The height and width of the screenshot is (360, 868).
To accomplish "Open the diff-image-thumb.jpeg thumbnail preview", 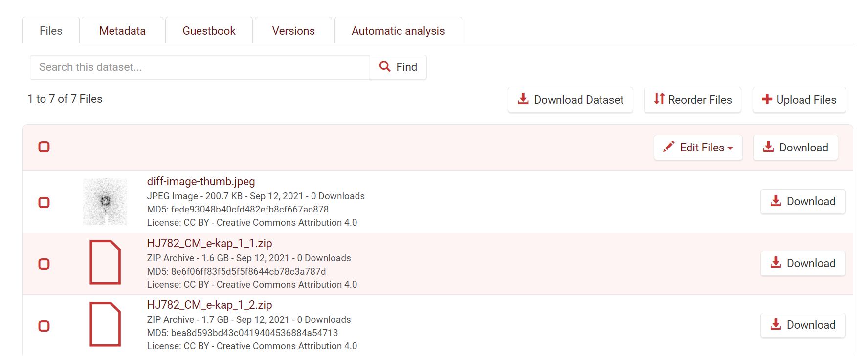I will coord(105,202).
